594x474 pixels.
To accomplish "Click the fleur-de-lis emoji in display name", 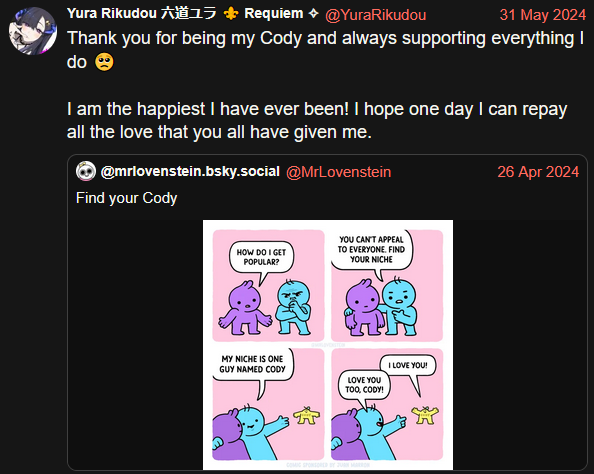I will click(x=230, y=14).
